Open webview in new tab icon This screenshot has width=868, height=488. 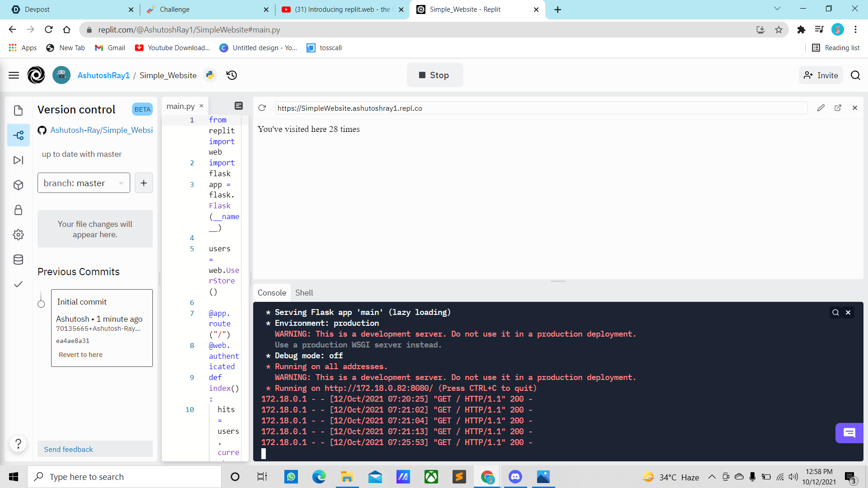[838, 108]
